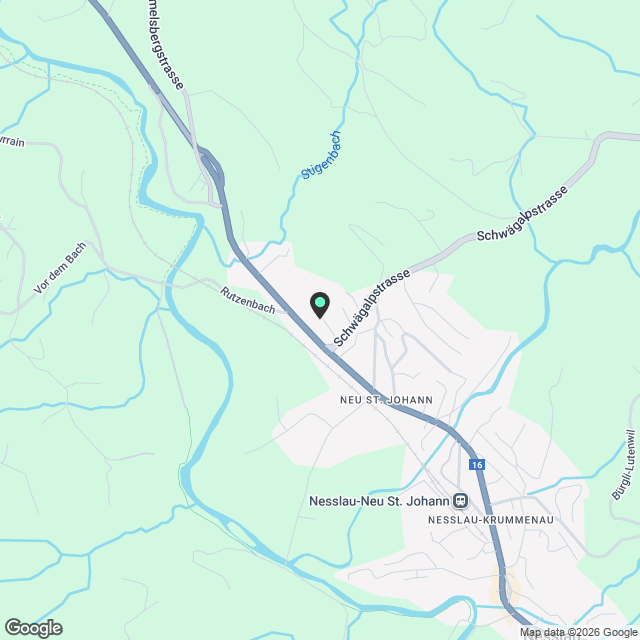
Task: Click the orange highlighted road area near Nesslau
Action: tap(504, 590)
